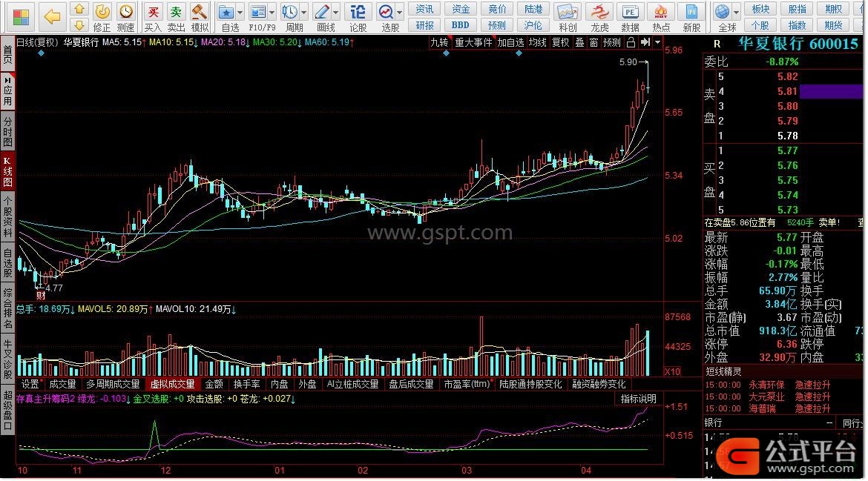Toggle the 窗 window option
This screenshot has height=481, width=868.
594,42
